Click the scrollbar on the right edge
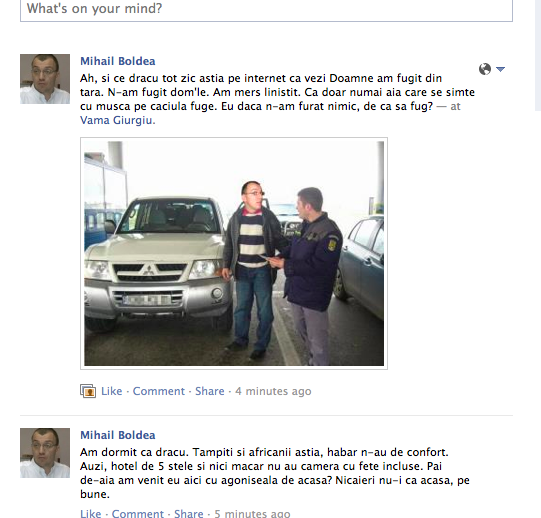Image resolution: width=541 pixels, height=518 pixels. coord(538,55)
